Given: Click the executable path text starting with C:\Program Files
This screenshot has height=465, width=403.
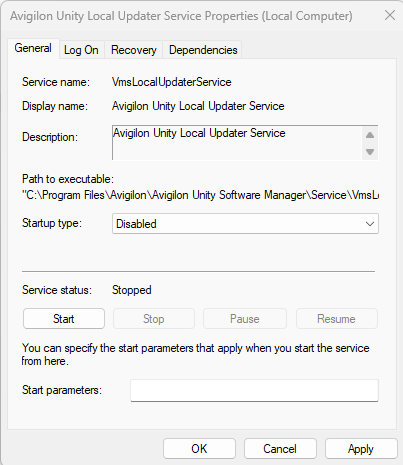Looking at the screenshot, I should [200, 195].
